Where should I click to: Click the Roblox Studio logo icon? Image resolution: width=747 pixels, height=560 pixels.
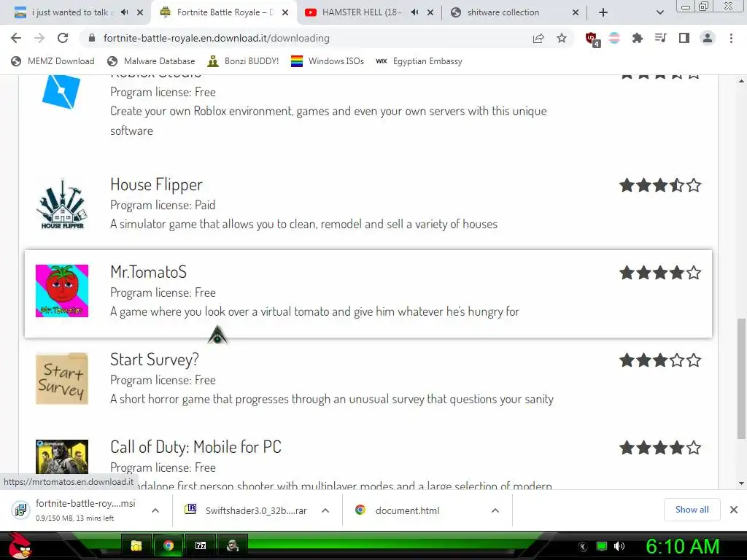click(x=61, y=91)
